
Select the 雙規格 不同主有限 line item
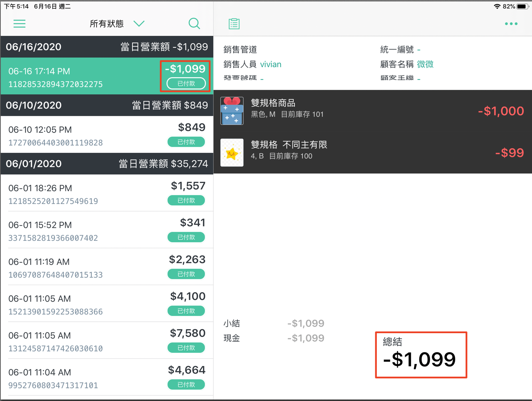373,152
